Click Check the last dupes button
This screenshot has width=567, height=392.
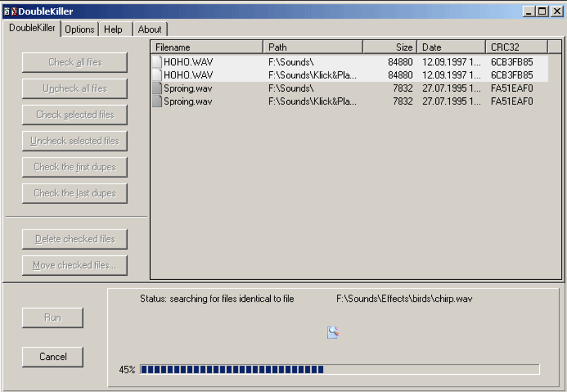click(75, 193)
